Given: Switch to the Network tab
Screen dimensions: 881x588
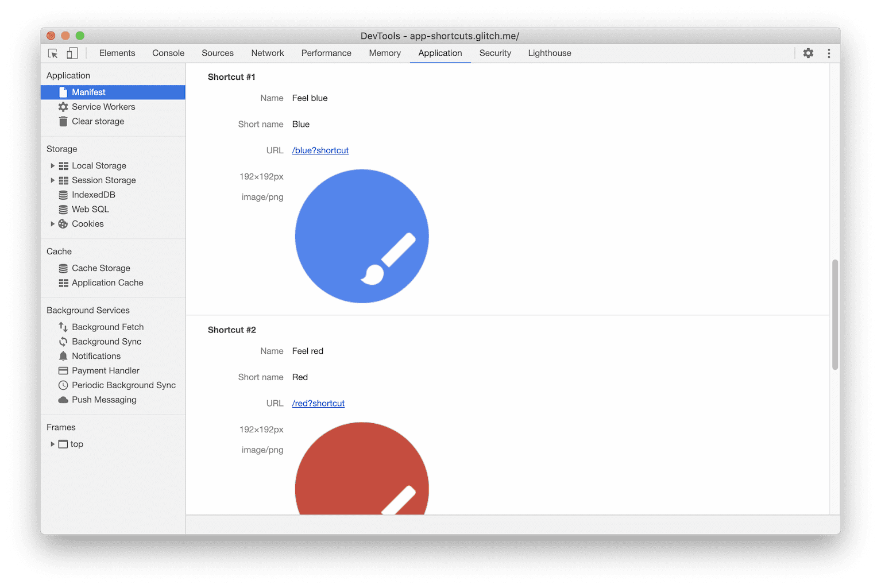Looking at the screenshot, I should point(267,53).
